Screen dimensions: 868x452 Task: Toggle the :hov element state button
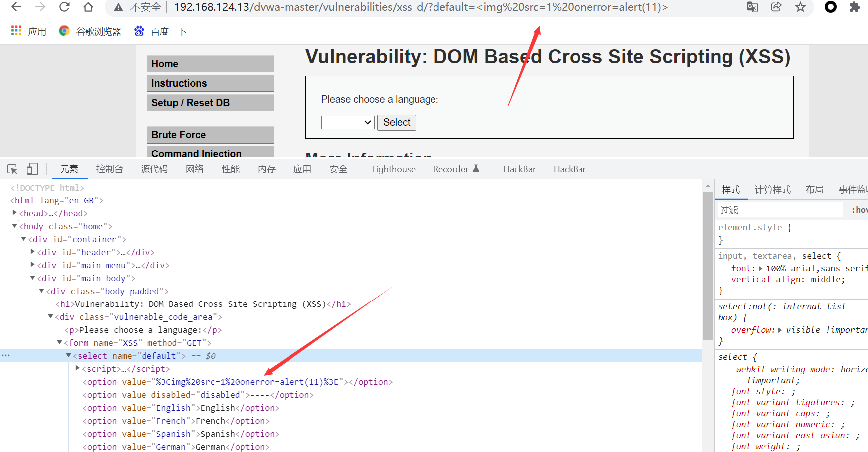click(859, 210)
